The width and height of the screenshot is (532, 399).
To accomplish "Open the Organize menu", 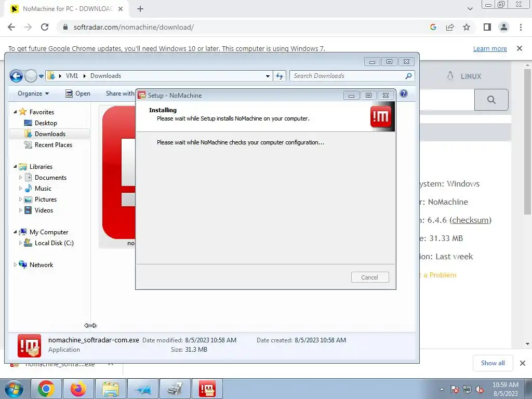I will (x=33, y=94).
